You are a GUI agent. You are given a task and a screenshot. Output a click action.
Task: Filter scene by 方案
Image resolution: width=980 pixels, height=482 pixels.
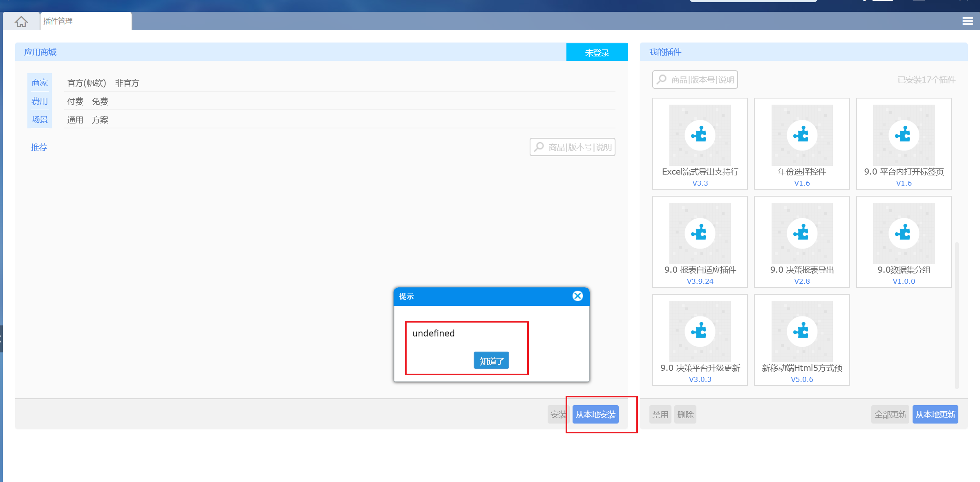click(100, 120)
